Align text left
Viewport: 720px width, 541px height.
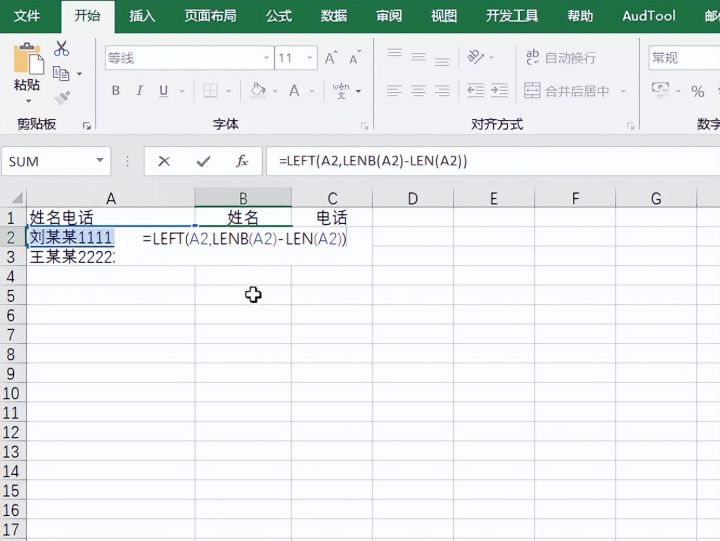pyautogui.click(x=394, y=90)
